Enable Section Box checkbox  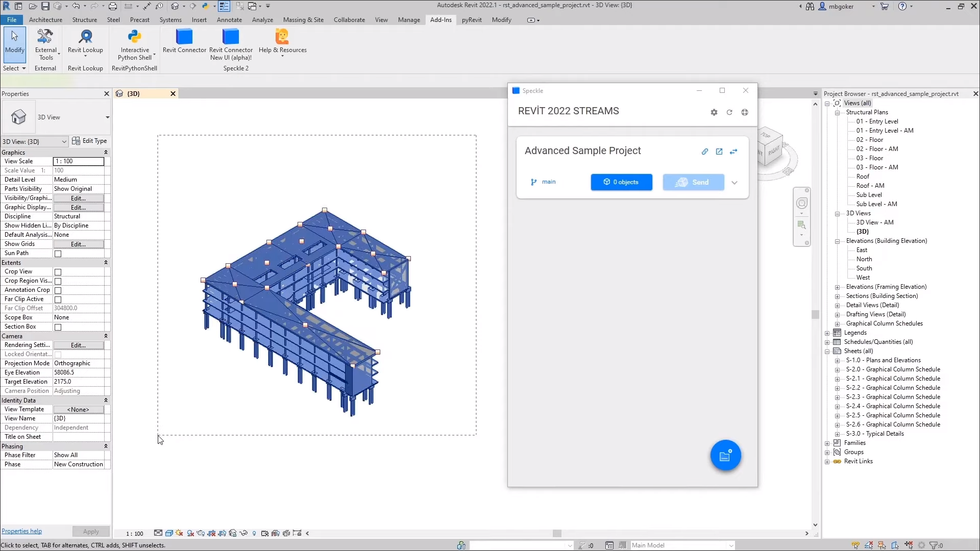pyautogui.click(x=58, y=327)
